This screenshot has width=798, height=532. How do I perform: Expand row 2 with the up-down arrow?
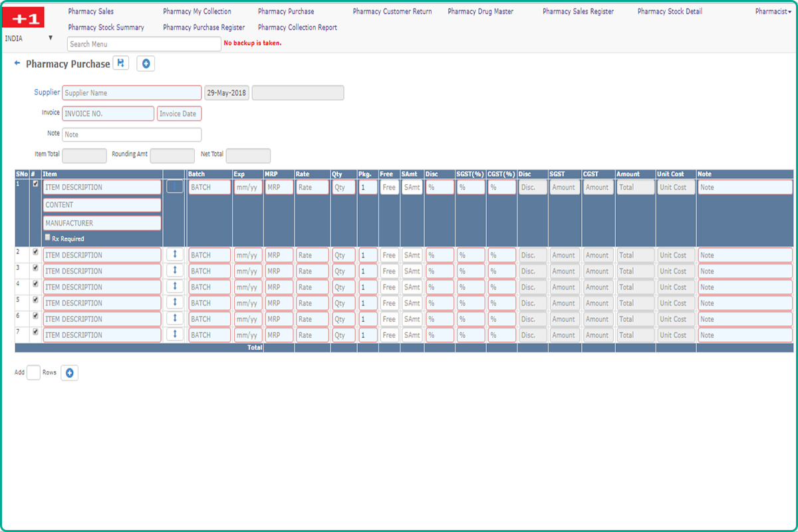coord(174,254)
